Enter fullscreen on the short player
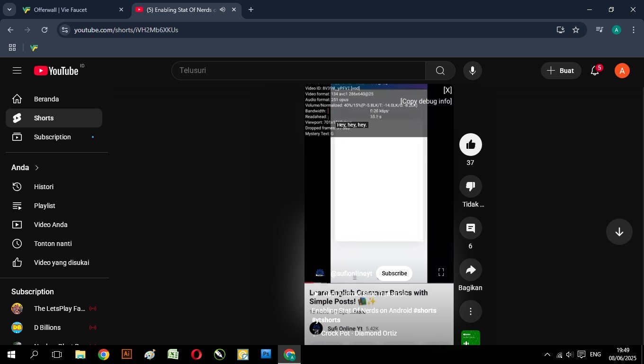This screenshot has height=364, width=644. [x=441, y=272]
